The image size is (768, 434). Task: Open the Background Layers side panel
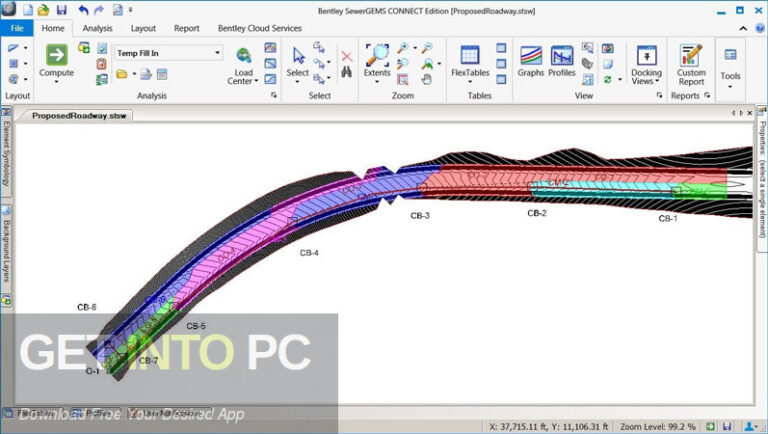click(6, 246)
